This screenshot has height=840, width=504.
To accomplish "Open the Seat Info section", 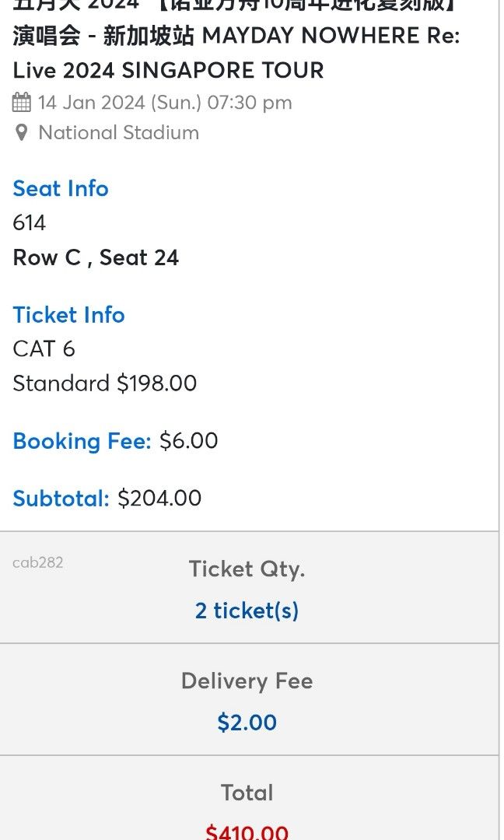I will [60, 188].
